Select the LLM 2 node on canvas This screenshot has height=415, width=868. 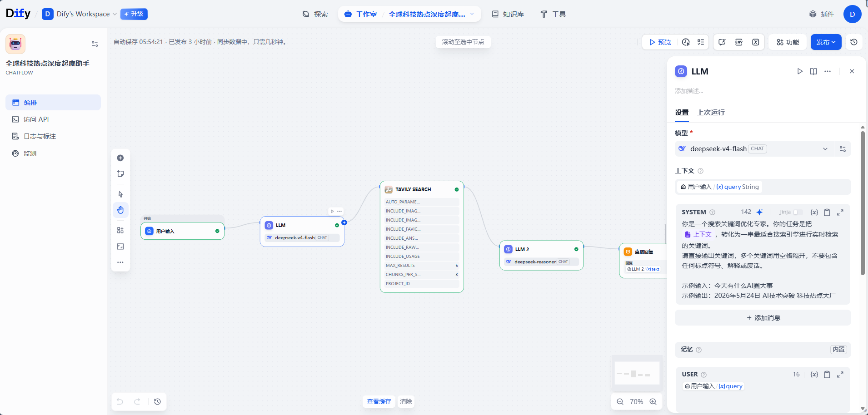pos(541,255)
